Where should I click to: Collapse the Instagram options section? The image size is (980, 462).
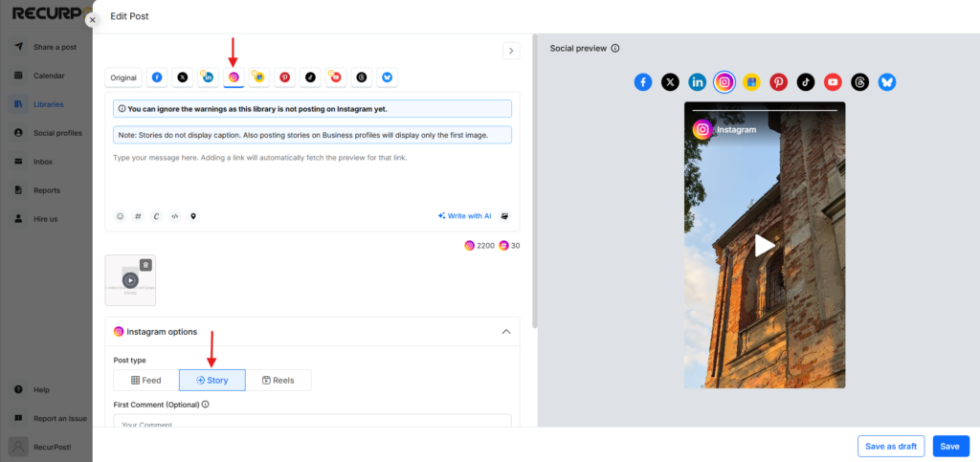click(506, 332)
